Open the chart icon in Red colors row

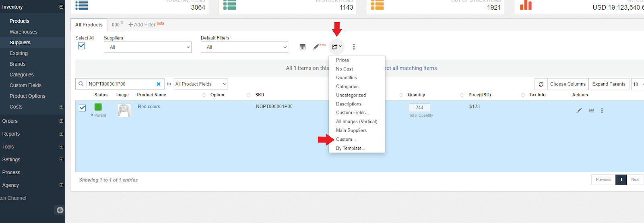coord(591,110)
